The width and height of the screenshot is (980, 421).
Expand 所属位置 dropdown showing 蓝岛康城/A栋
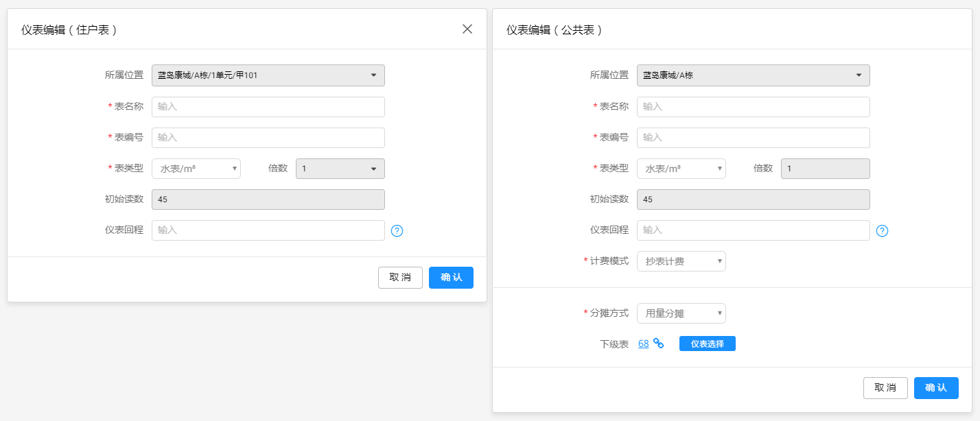click(753, 75)
